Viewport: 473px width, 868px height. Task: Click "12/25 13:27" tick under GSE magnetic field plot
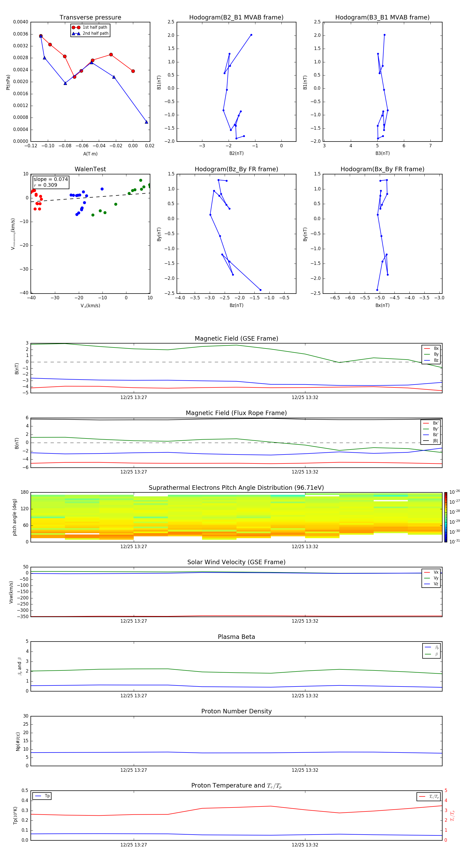[x=134, y=398]
